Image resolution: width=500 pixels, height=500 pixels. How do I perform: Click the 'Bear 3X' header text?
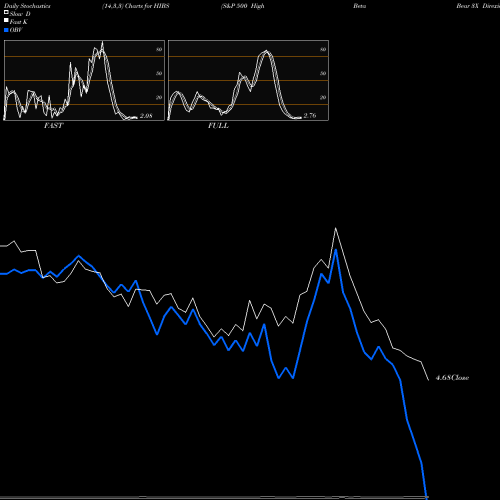point(468,6)
